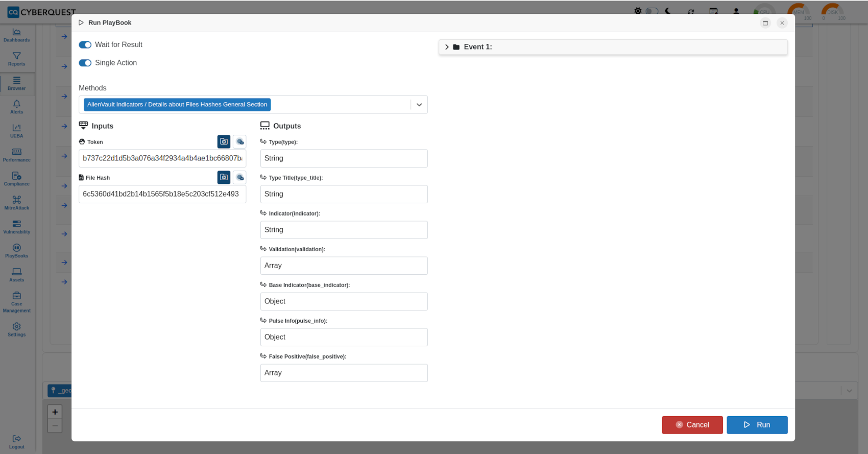This screenshot has width=868, height=454.
Task: Click the Pulse Info(pulse_info) label
Action: [298, 321]
